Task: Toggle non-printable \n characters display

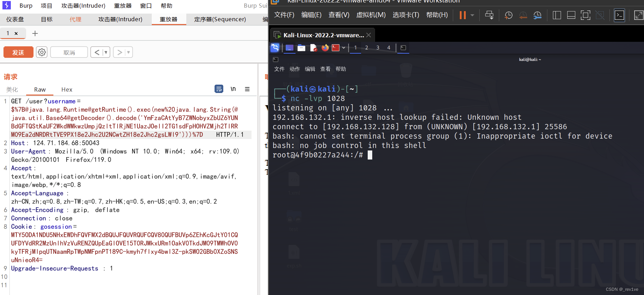Action: click(x=233, y=89)
